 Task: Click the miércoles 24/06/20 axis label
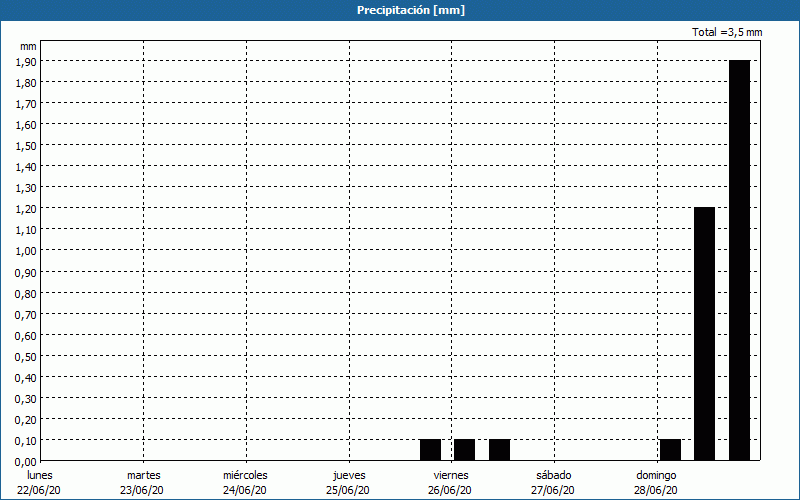tap(245, 483)
